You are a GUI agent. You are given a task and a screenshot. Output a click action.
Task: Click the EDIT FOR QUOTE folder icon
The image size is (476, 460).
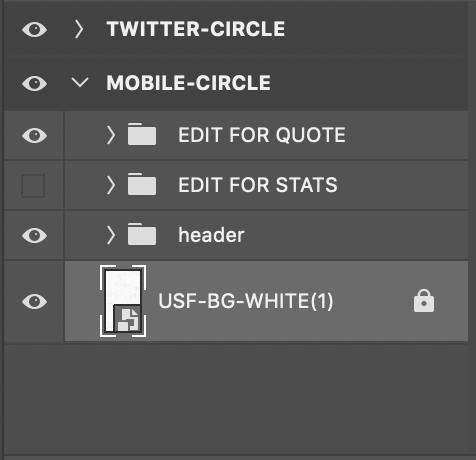tap(142, 134)
